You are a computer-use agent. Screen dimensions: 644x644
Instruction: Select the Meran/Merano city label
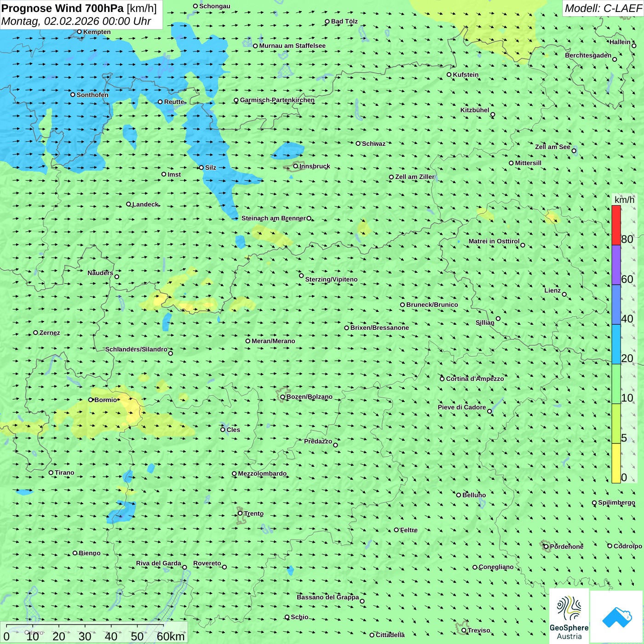click(273, 341)
